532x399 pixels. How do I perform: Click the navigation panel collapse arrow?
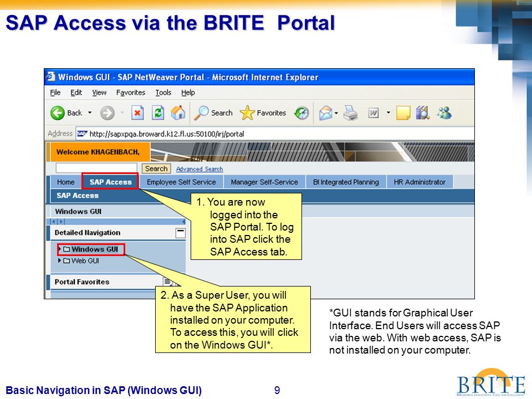click(x=183, y=222)
